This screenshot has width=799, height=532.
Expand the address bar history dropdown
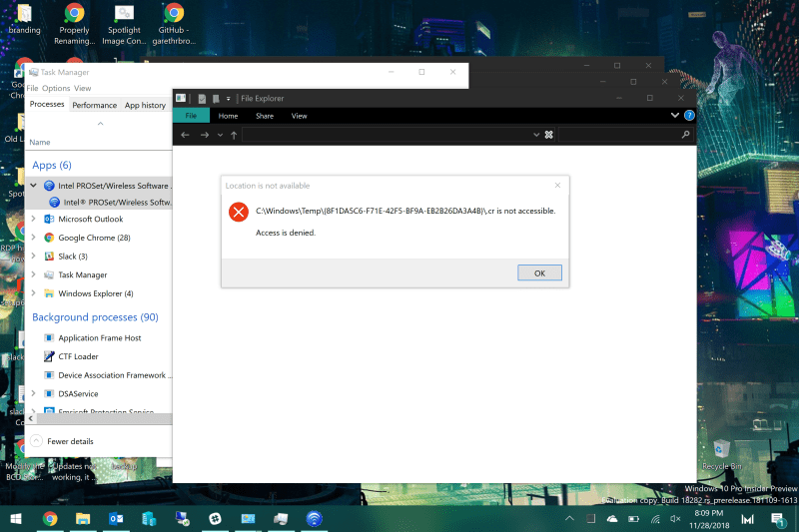(x=536, y=135)
